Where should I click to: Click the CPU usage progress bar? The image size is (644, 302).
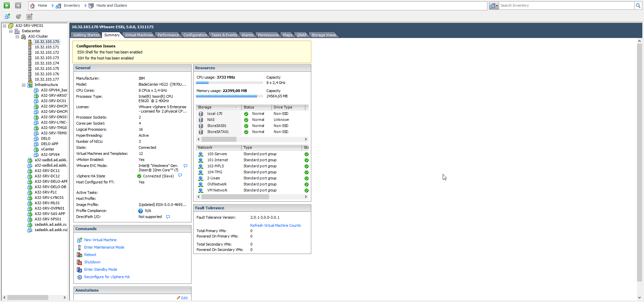point(229,83)
